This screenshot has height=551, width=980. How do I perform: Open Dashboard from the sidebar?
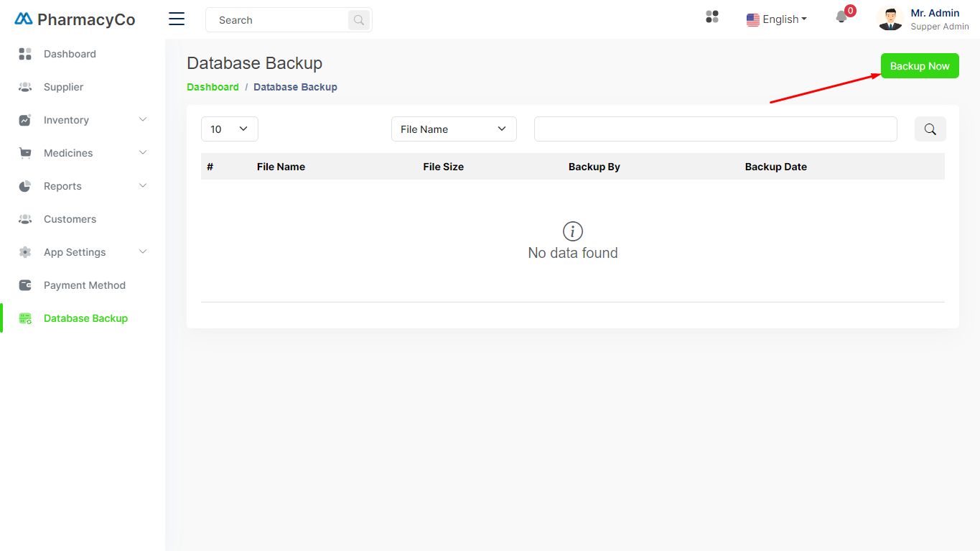click(70, 54)
